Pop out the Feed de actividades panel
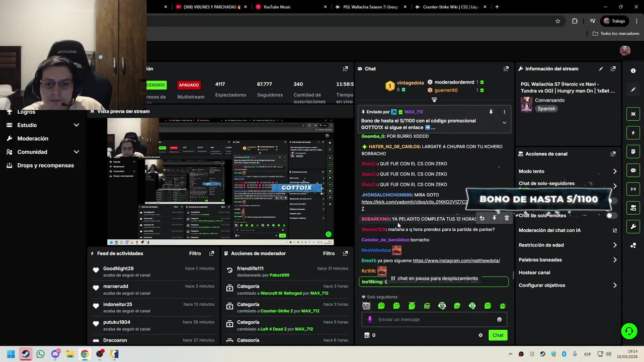Image resolution: width=644 pixels, height=362 pixels. pyautogui.click(x=211, y=253)
